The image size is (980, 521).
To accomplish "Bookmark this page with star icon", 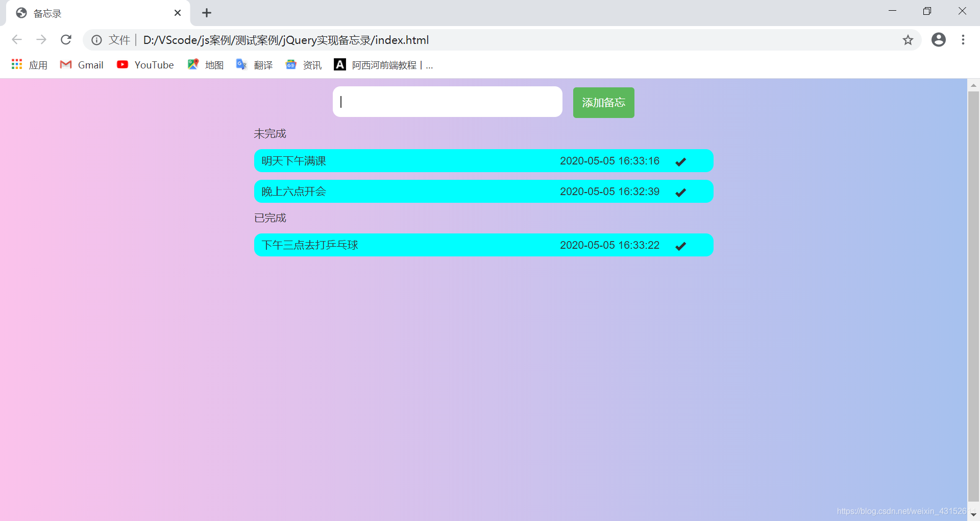I will coord(908,40).
